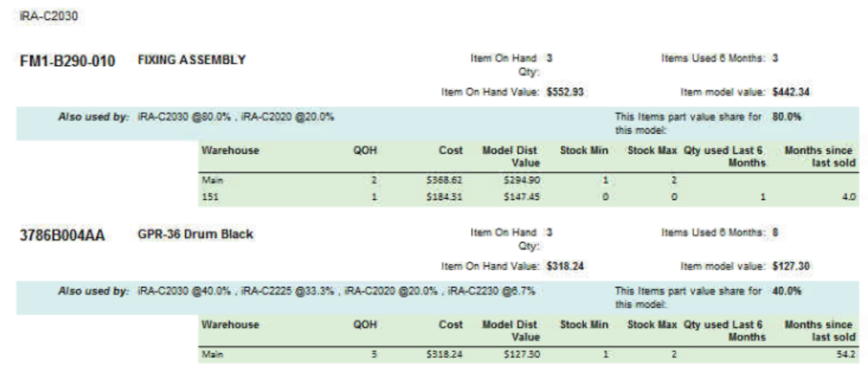Viewport: 868px width, 385px height.
Task: Select part number FM1-B290-010
Action: point(67,61)
